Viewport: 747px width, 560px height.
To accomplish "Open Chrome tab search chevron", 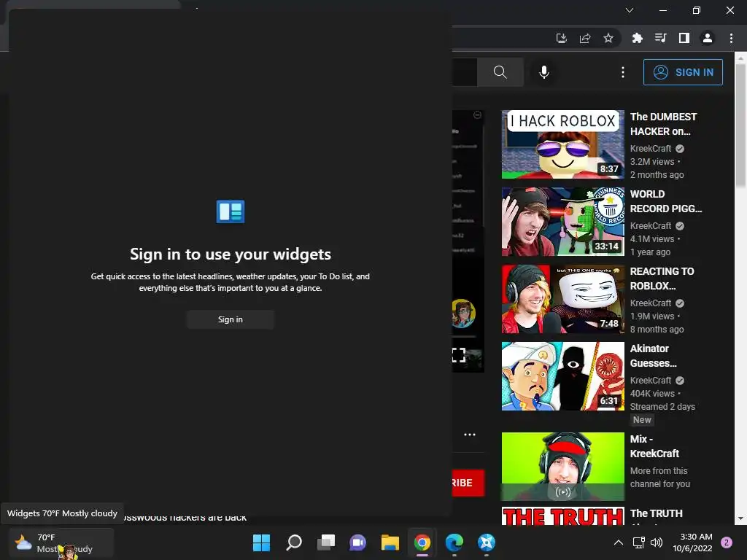I will point(630,10).
